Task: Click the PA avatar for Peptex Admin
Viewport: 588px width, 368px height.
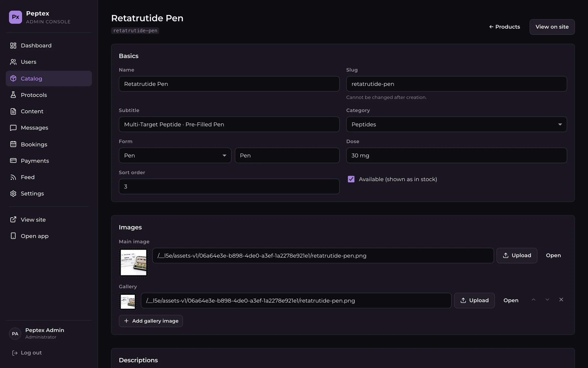Action: click(x=15, y=334)
